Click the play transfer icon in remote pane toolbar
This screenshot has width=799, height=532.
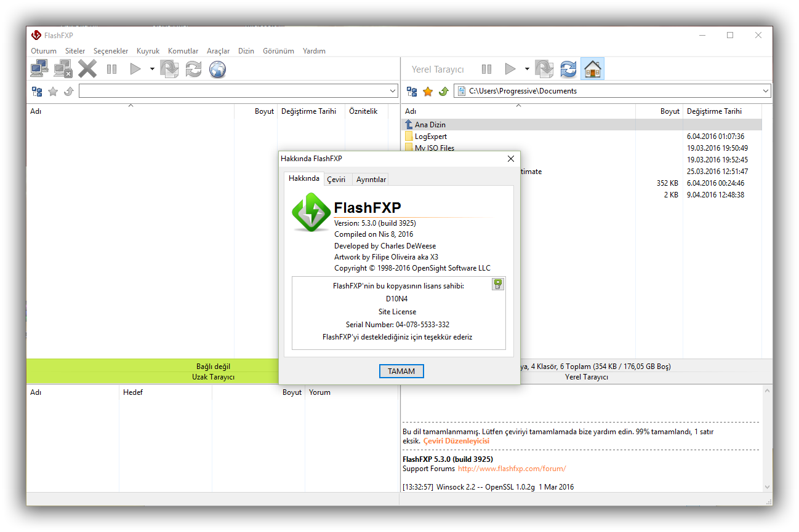click(135, 69)
